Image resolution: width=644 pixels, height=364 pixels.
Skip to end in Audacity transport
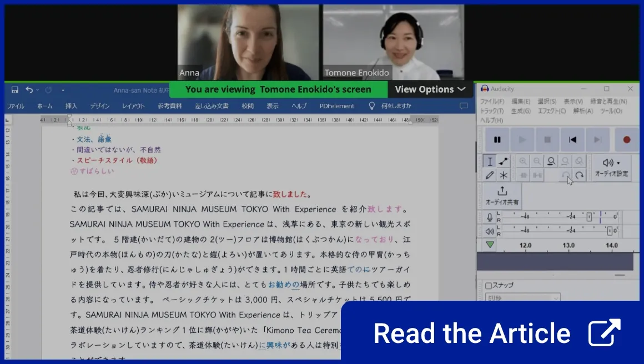coord(597,139)
